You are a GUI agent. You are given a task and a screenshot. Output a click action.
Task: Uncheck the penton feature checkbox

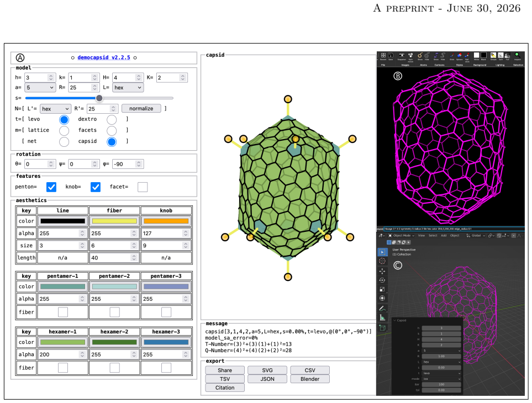[51, 187]
